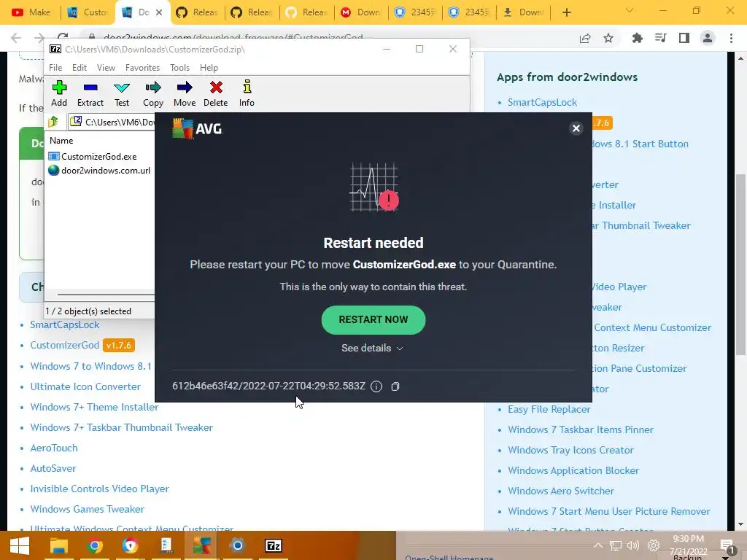Click the Extract icon in 7-Zip

[x=90, y=93]
